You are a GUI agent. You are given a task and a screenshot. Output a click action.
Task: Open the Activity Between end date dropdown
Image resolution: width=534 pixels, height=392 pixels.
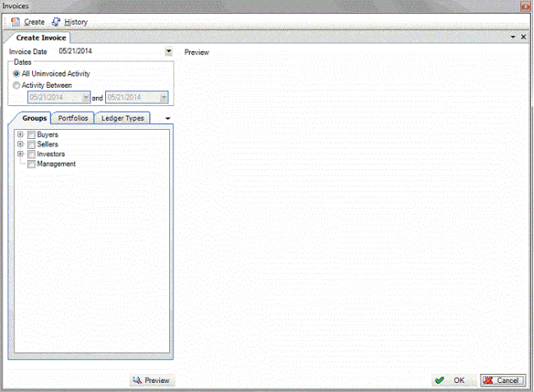[x=163, y=98]
